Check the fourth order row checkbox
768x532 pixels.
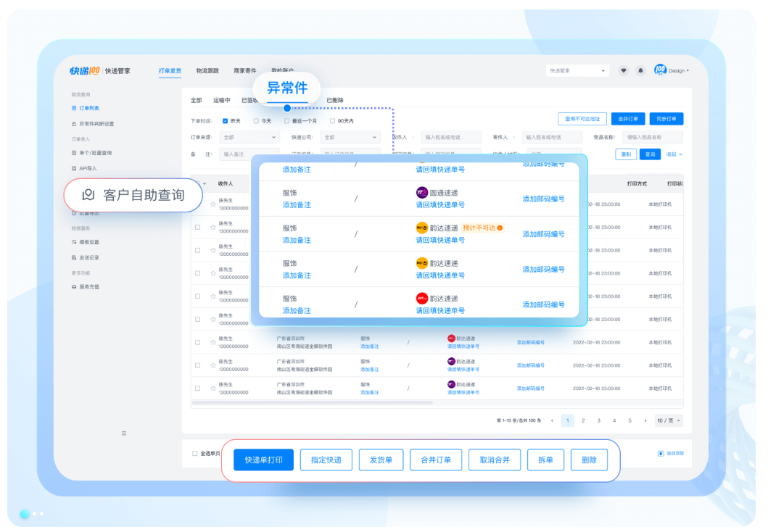click(x=198, y=273)
